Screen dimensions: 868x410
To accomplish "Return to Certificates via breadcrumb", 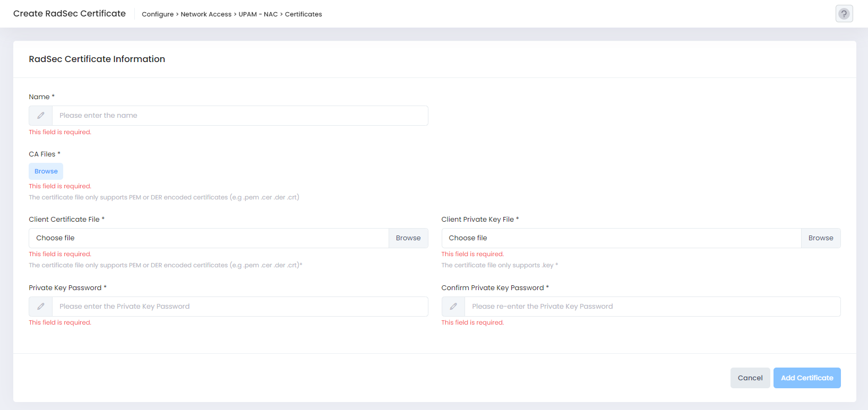I will tap(303, 14).
